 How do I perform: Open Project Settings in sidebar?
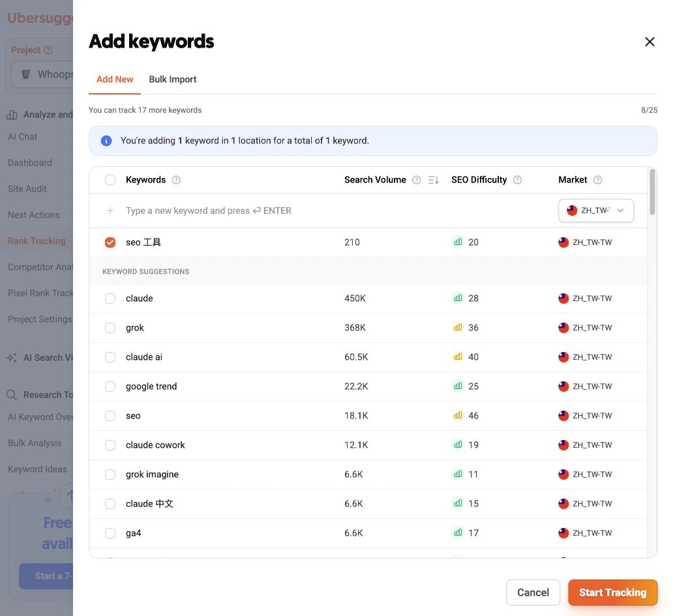tap(40, 319)
